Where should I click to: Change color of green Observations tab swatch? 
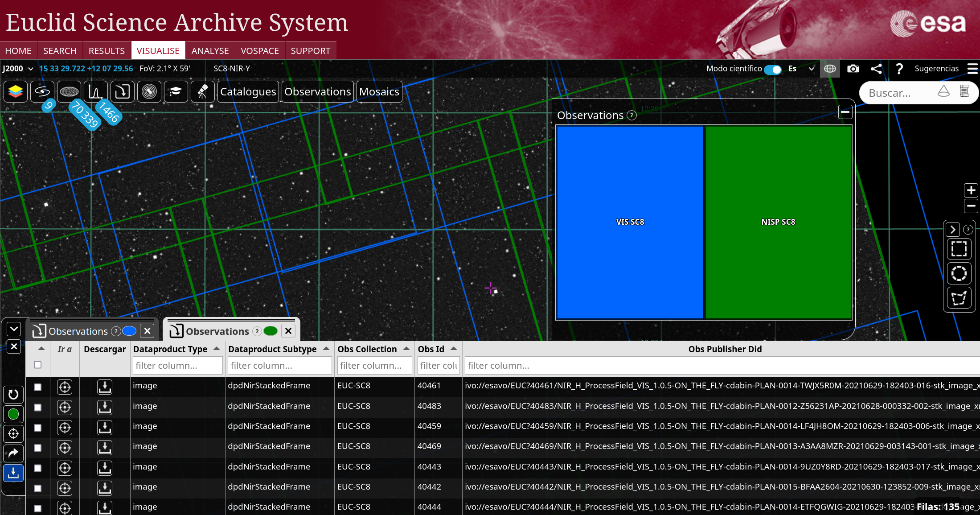point(271,331)
